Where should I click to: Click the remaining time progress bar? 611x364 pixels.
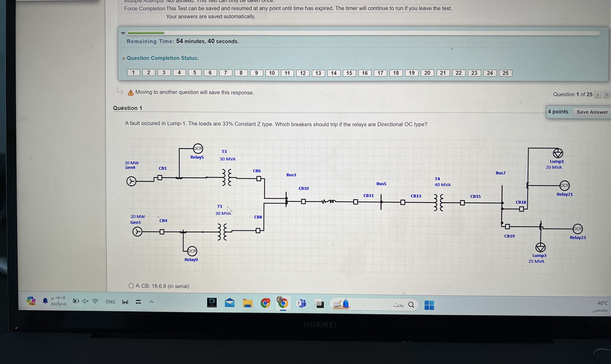tap(363, 33)
